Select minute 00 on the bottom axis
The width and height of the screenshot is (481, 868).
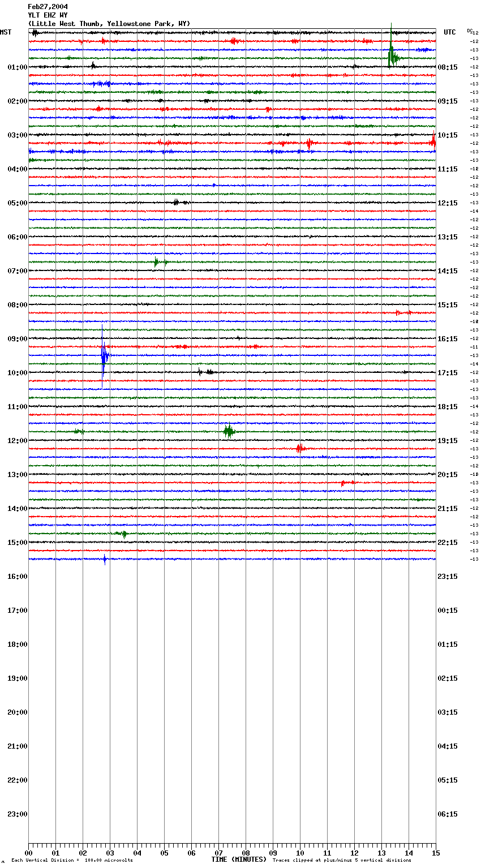(28, 853)
